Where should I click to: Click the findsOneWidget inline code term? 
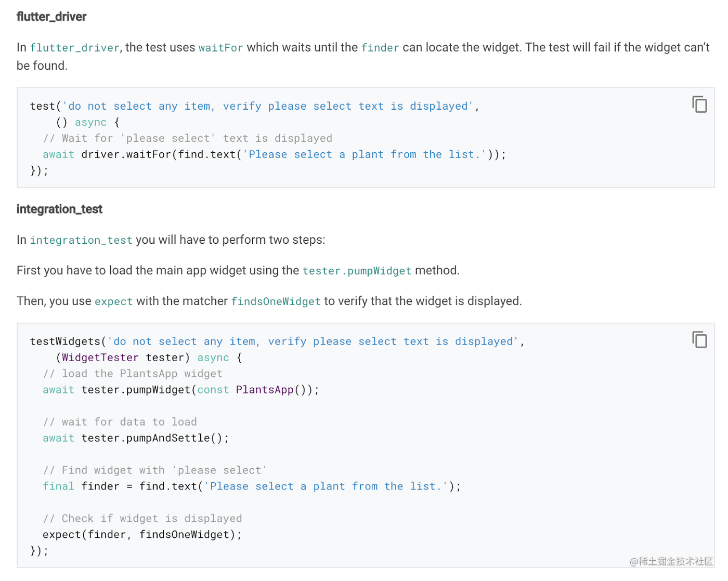276,301
